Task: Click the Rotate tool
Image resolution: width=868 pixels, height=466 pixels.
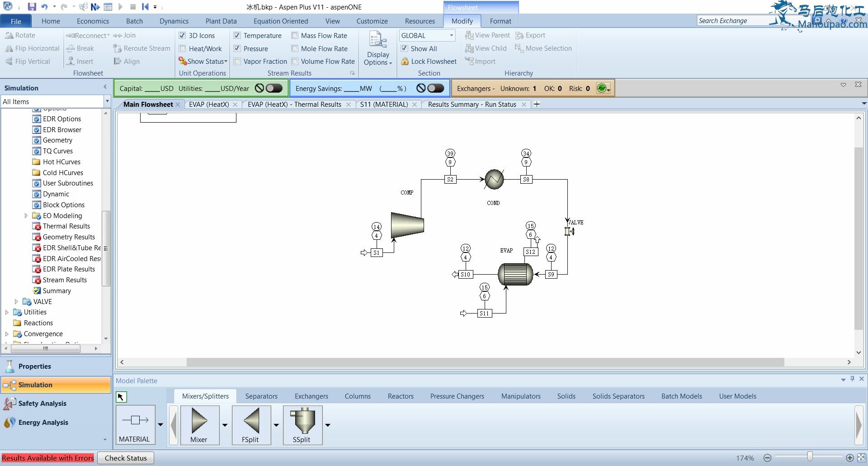Action: (x=20, y=35)
